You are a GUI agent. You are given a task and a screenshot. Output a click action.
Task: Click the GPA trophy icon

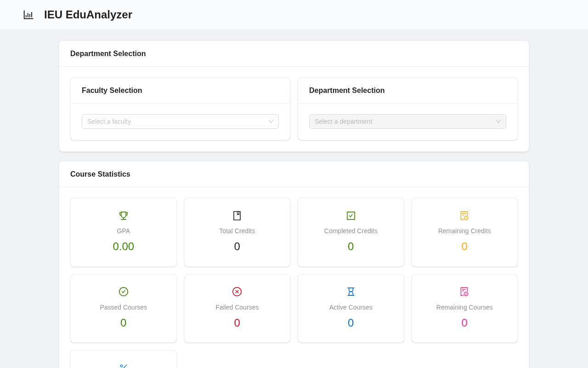[124, 216]
